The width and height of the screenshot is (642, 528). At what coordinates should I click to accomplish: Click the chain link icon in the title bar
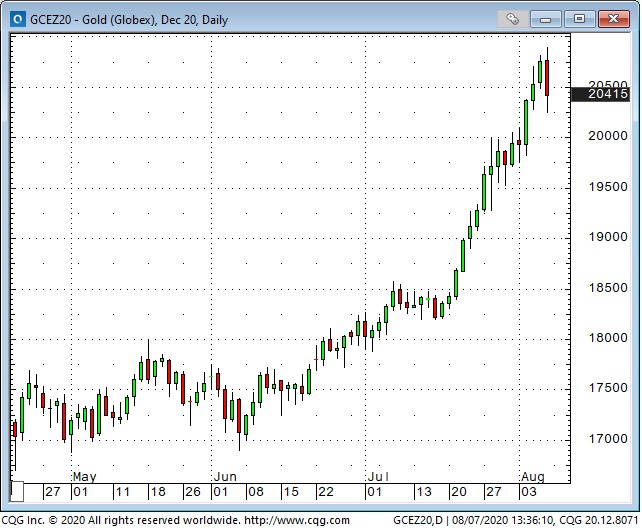click(512, 19)
